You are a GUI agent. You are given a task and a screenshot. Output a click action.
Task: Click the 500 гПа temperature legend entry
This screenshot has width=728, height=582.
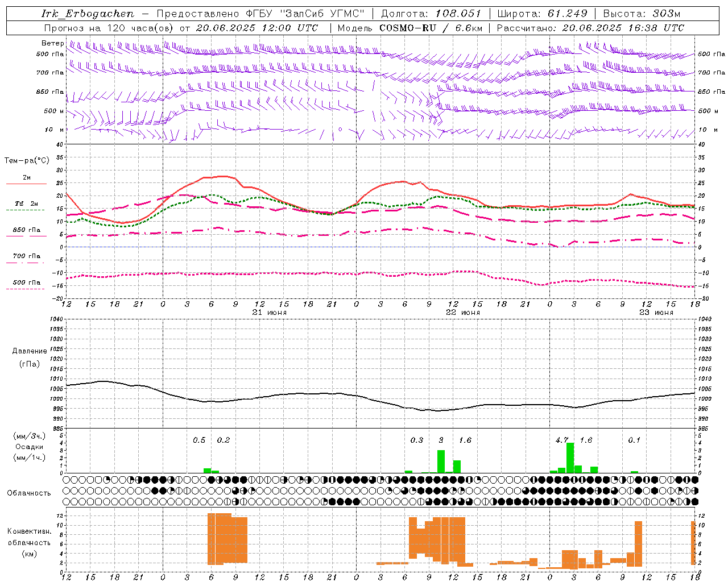click(x=27, y=282)
